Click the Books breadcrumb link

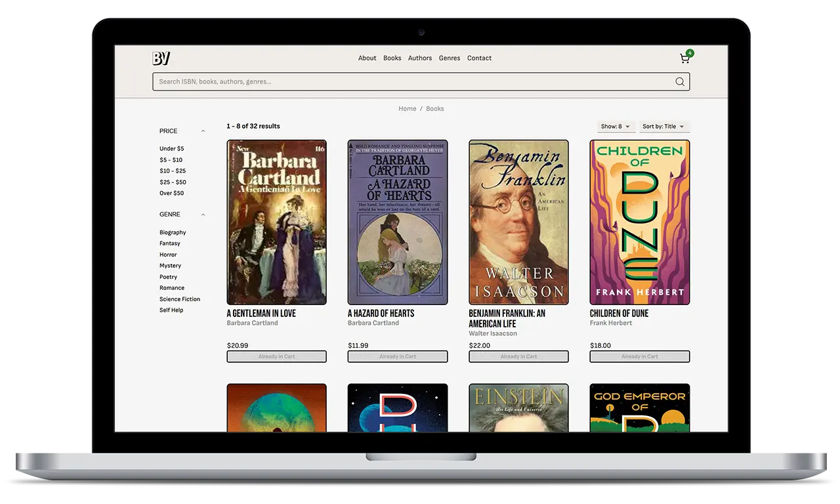pyautogui.click(x=435, y=109)
